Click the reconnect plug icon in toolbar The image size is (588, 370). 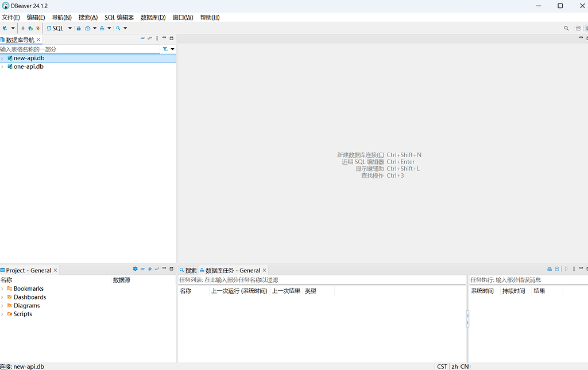(30, 28)
